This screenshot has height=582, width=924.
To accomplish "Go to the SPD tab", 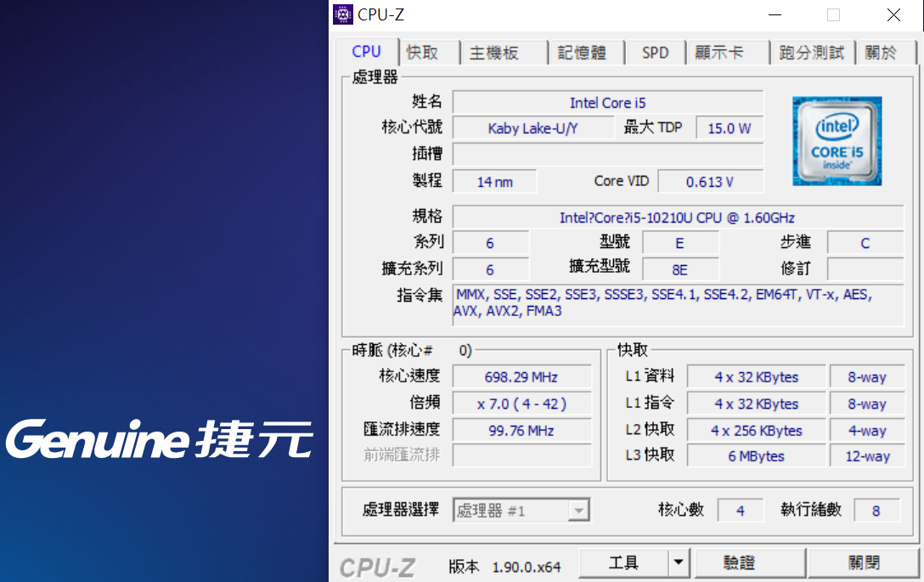I will pos(656,53).
